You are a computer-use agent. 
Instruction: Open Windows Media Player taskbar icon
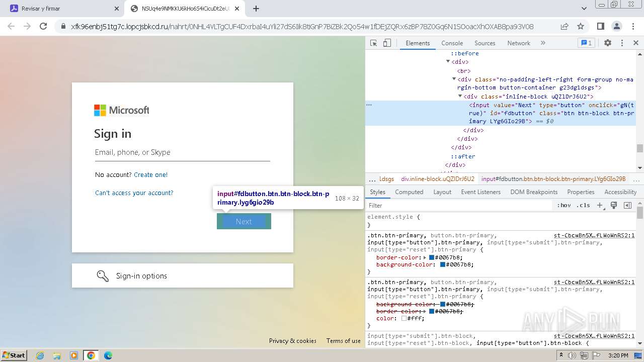tap(74, 355)
